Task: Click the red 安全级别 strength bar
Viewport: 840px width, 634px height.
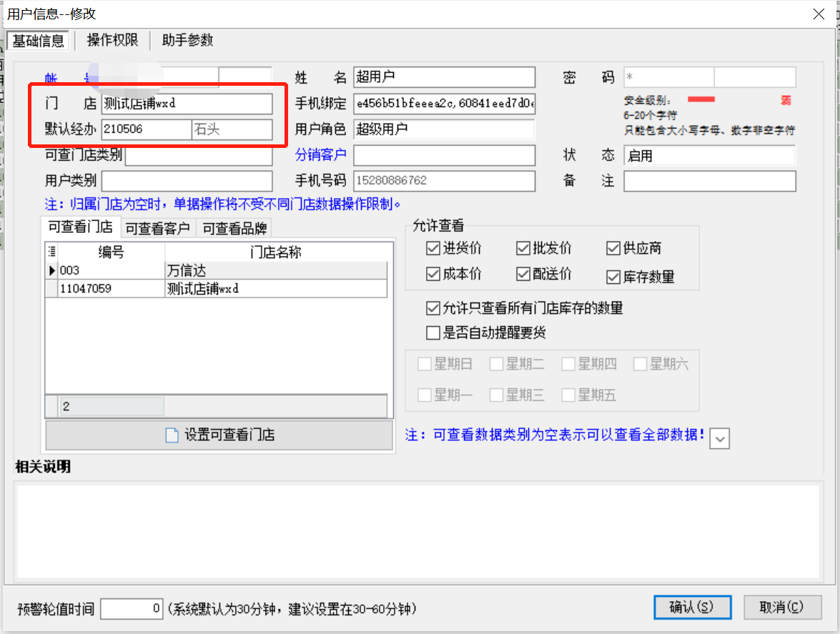Action: [x=701, y=99]
